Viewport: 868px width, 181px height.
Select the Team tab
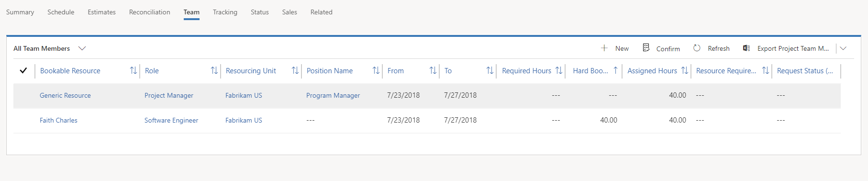(191, 12)
